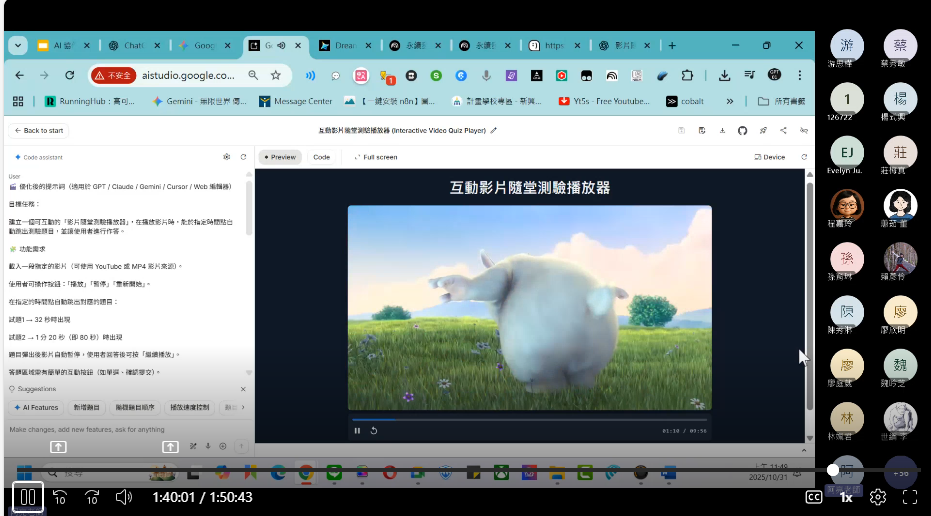Download app with download arrow icon
This screenshot has height=516, width=931.
(x=722, y=131)
